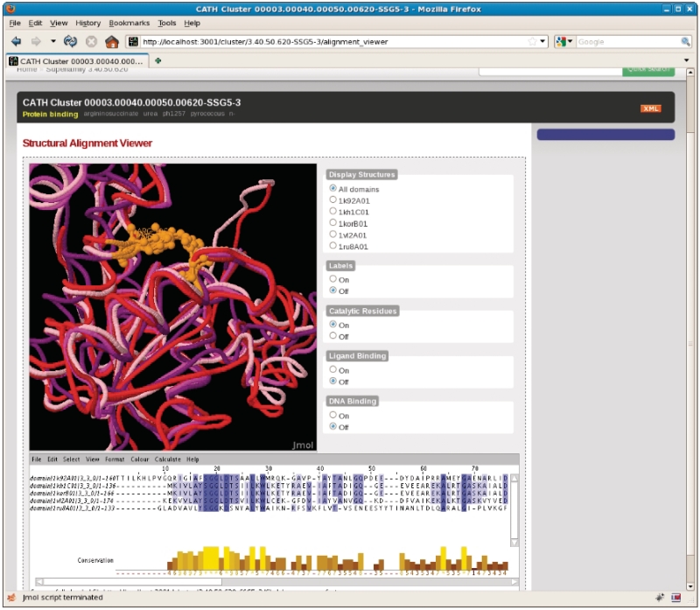
Task: Select the 1vl2A01 structure radio button
Action: (333, 234)
